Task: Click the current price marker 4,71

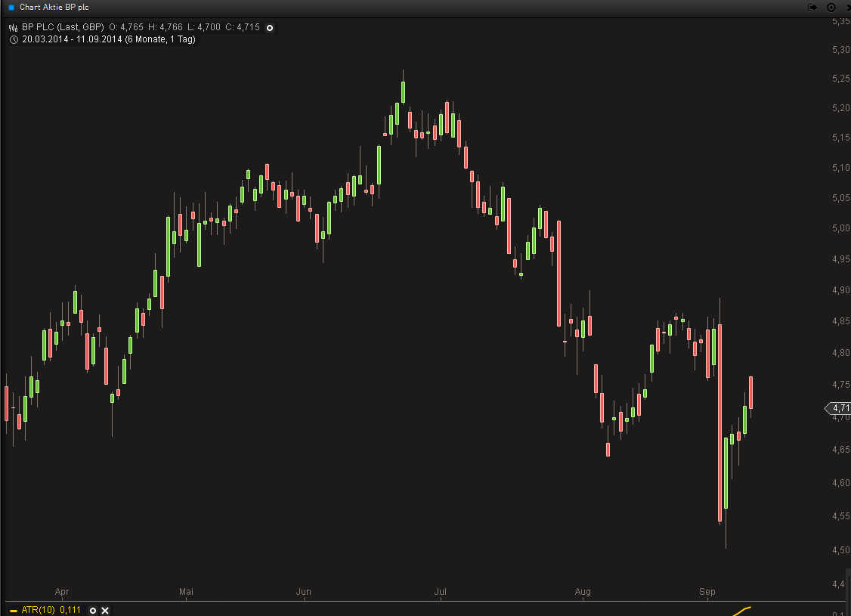Action: tap(840, 408)
